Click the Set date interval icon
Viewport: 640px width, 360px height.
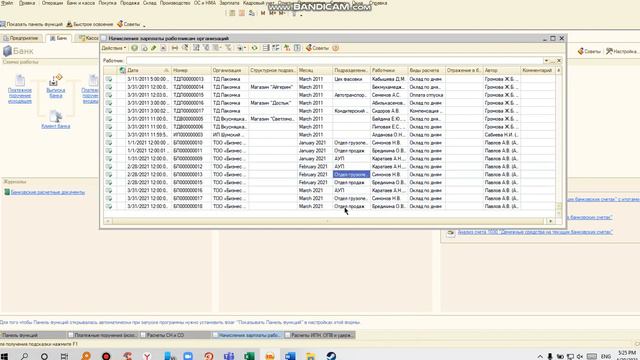click(175, 48)
